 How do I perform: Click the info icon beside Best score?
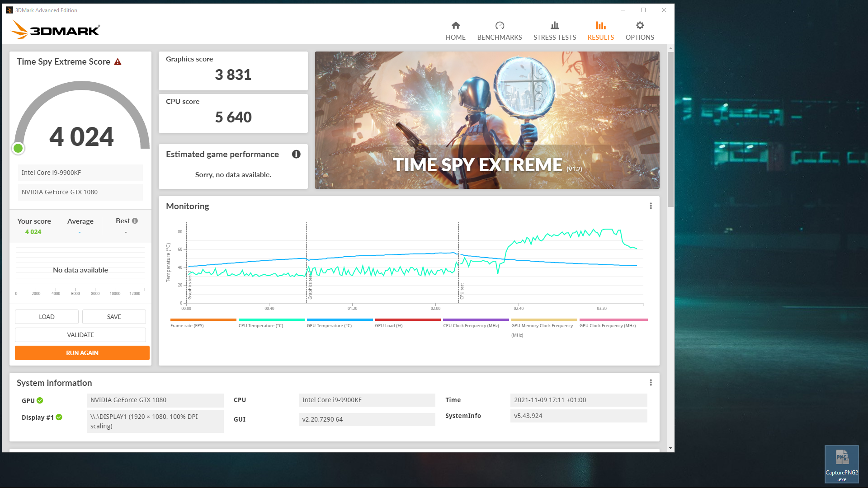coord(135,221)
